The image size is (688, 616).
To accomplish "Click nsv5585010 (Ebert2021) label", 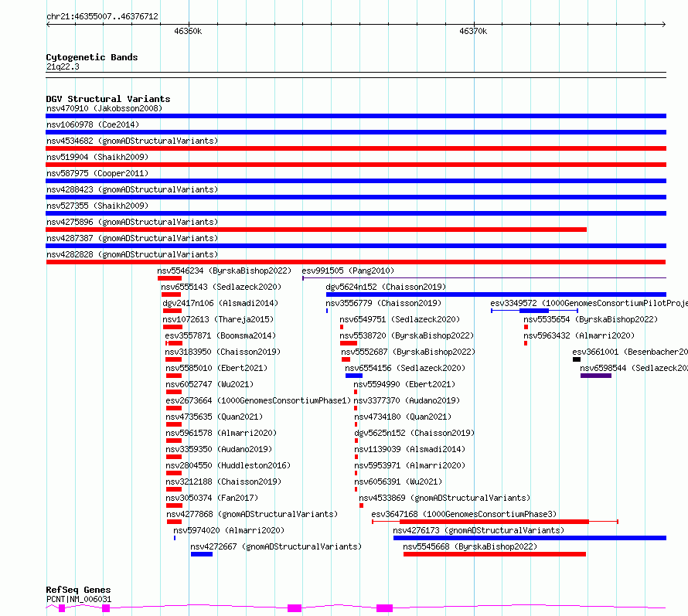I will pyautogui.click(x=216, y=368).
